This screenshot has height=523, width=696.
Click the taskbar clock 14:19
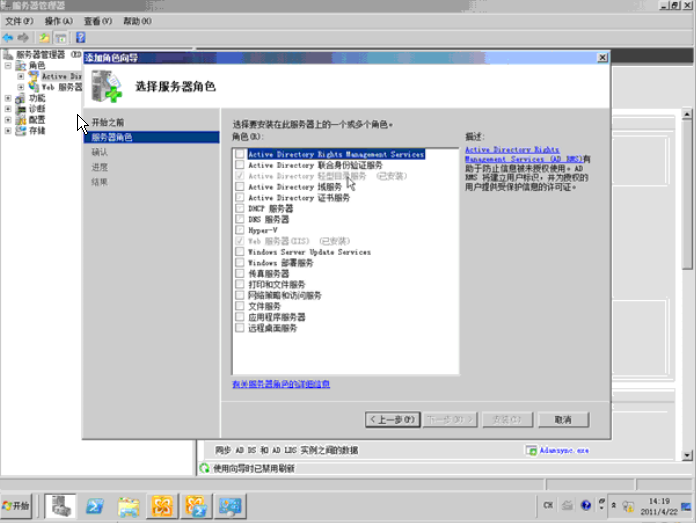click(659, 501)
